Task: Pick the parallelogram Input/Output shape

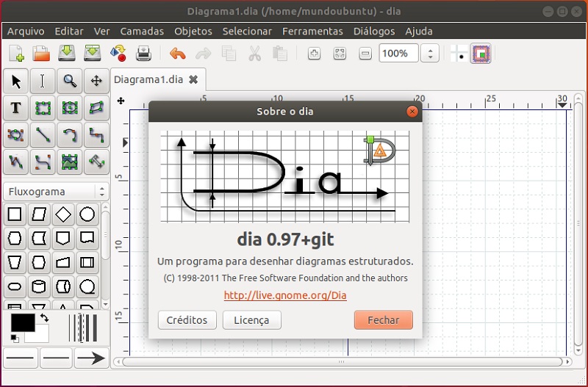Action: (x=39, y=214)
